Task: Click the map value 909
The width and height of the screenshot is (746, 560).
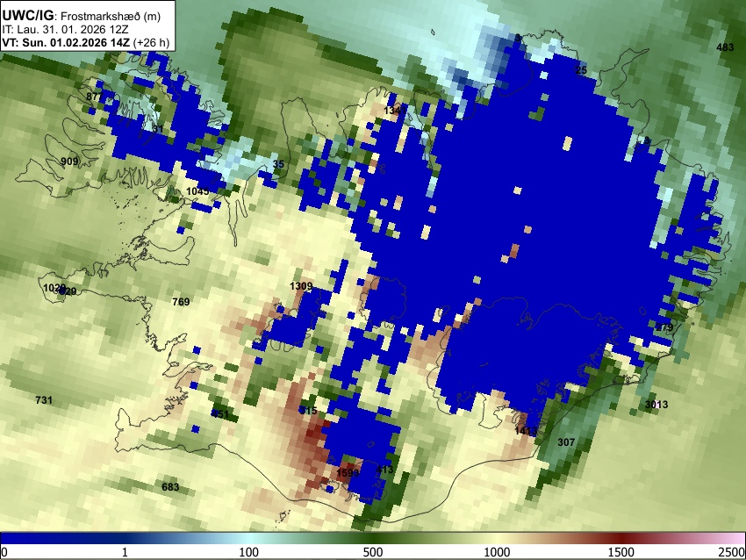Action: (69, 162)
